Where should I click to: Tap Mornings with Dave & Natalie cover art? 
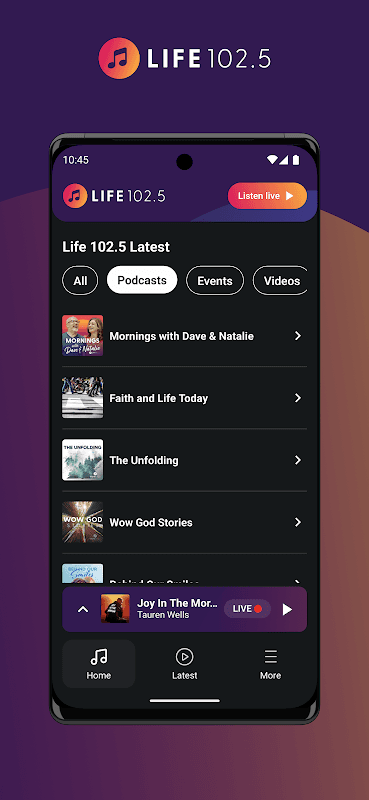tap(83, 336)
